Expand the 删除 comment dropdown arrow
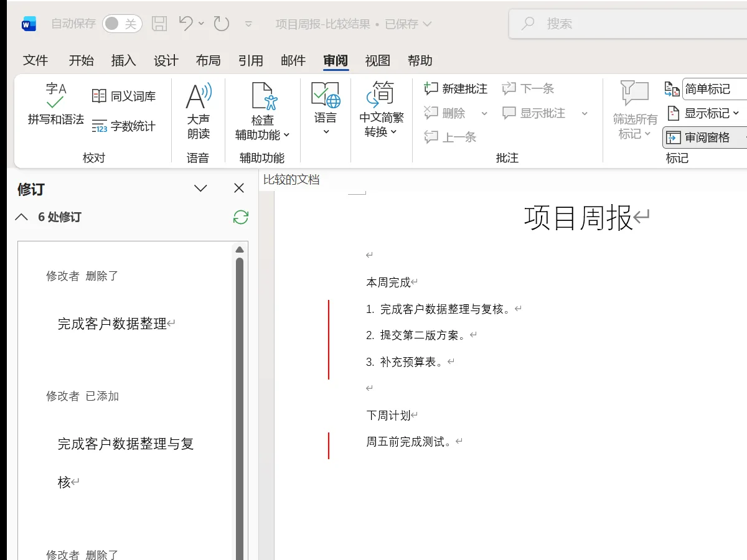The width and height of the screenshot is (747, 560). click(x=484, y=113)
